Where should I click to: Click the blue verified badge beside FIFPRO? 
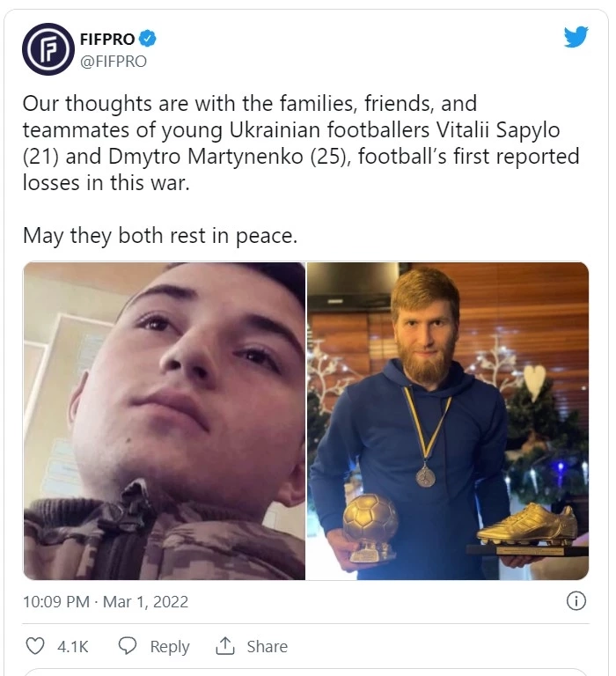pos(149,39)
